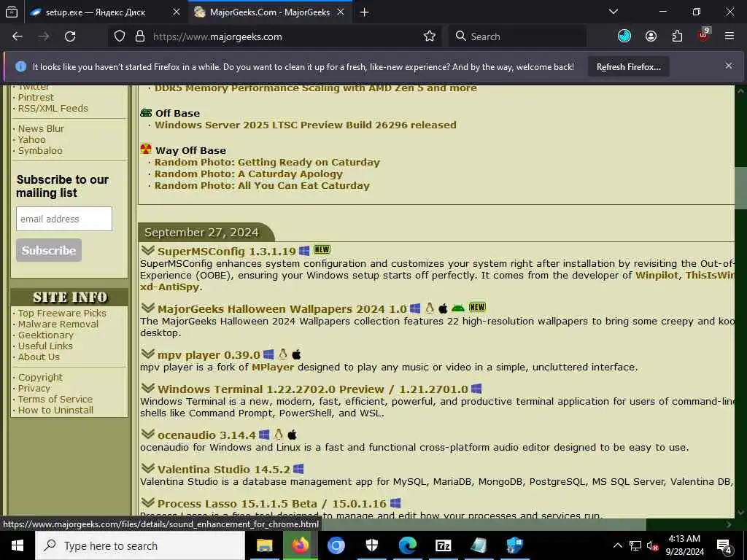
Task: Click the vertical page scrollbar thumb
Action: click(x=740, y=187)
